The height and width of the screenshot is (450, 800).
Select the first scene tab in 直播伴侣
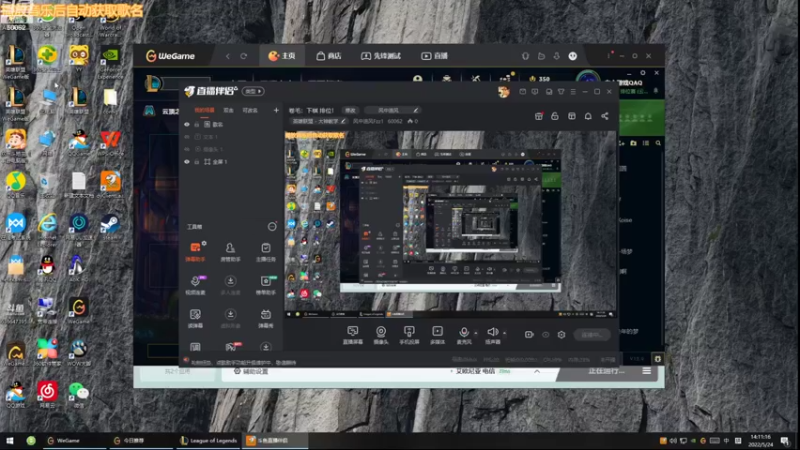[x=204, y=110]
